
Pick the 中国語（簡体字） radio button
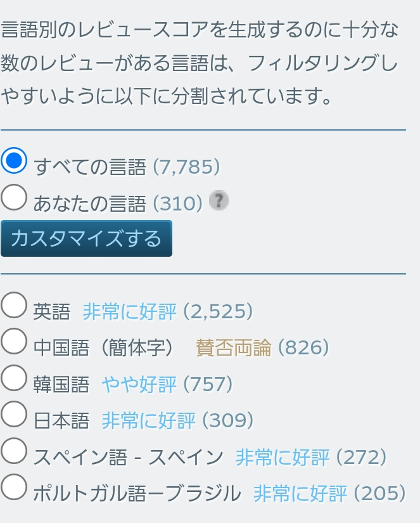(x=14, y=341)
